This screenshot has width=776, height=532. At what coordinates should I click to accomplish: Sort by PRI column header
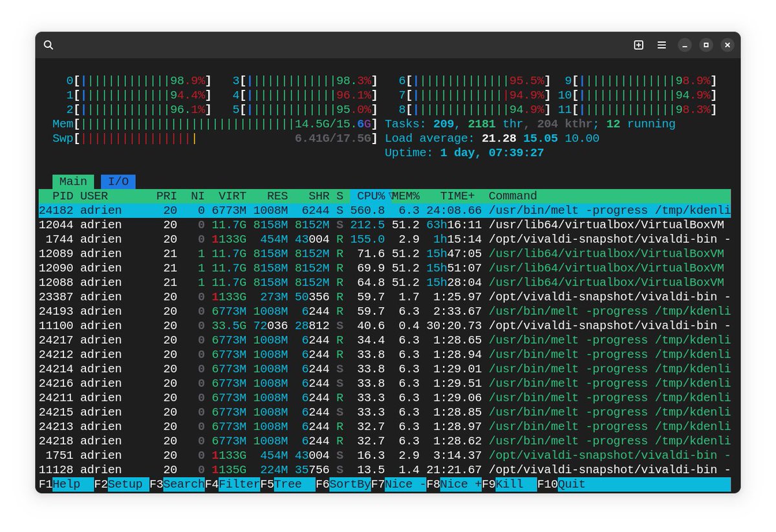pos(166,196)
